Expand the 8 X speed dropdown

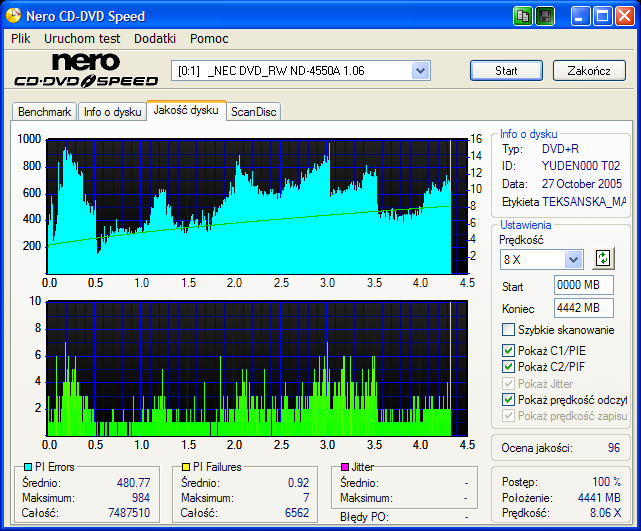(x=574, y=260)
